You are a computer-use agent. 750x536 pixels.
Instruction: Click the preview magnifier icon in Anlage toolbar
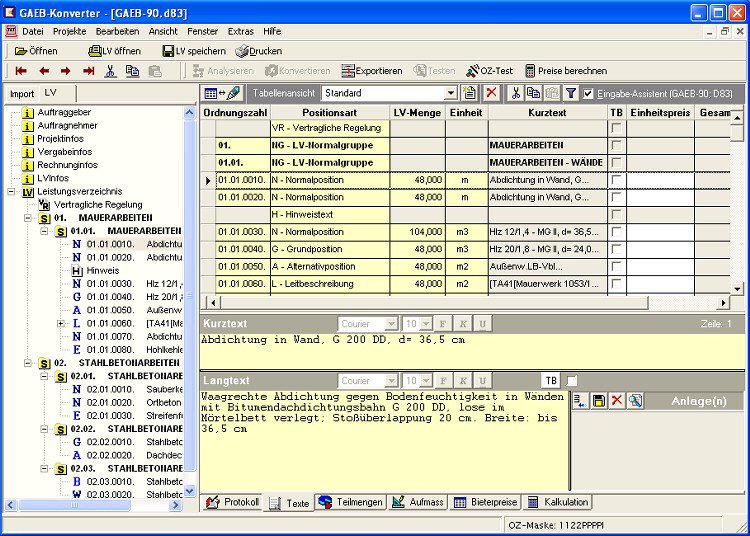click(x=635, y=401)
